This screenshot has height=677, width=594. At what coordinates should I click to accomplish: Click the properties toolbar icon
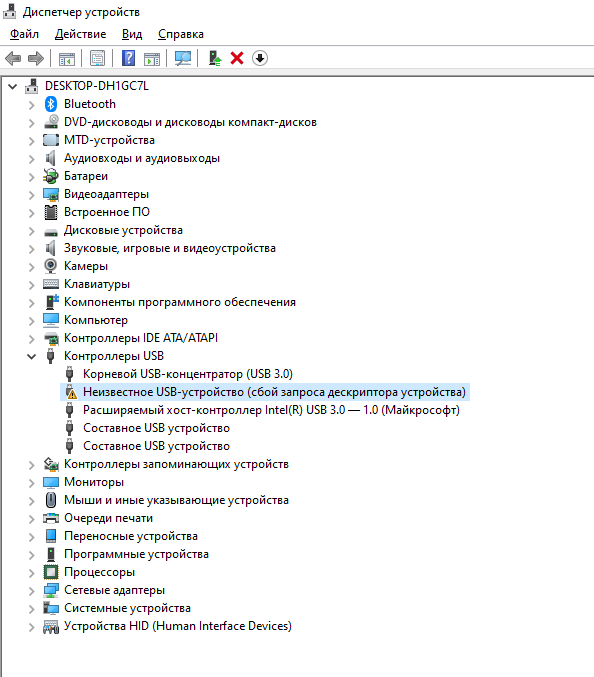click(98, 58)
